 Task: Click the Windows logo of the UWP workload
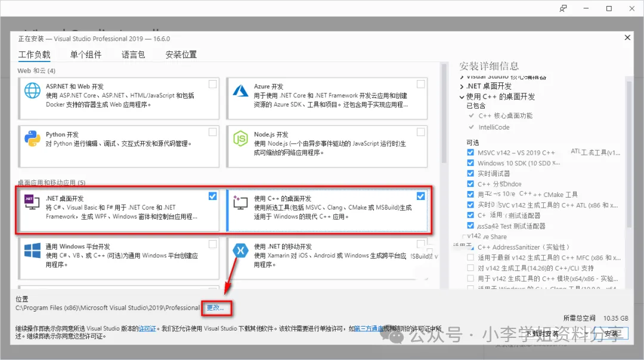pos(32,250)
